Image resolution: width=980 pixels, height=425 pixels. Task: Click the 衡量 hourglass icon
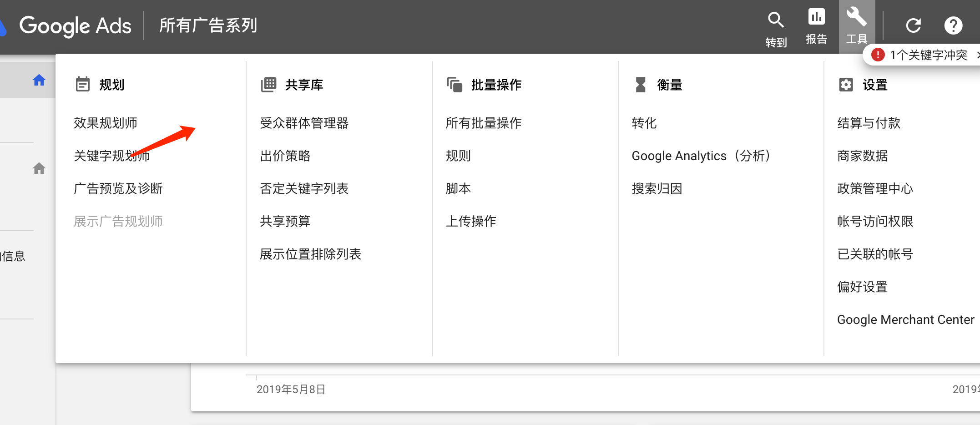641,85
